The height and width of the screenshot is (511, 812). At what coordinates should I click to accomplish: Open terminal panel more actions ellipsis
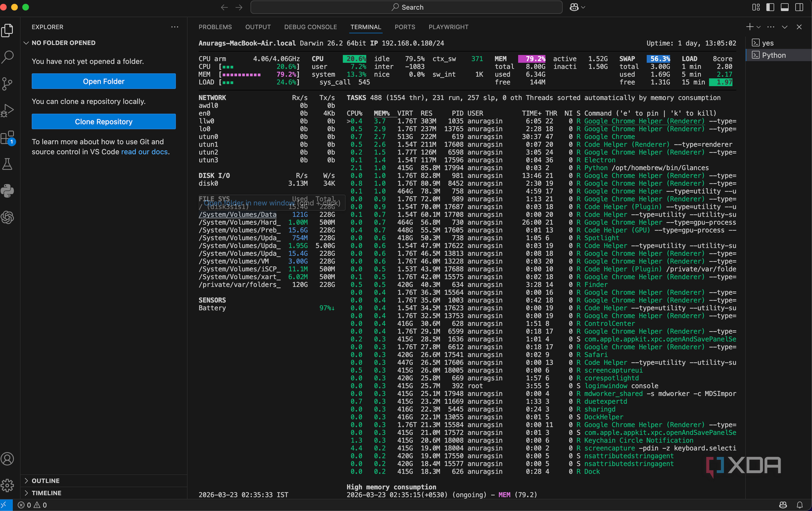point(771,27)
